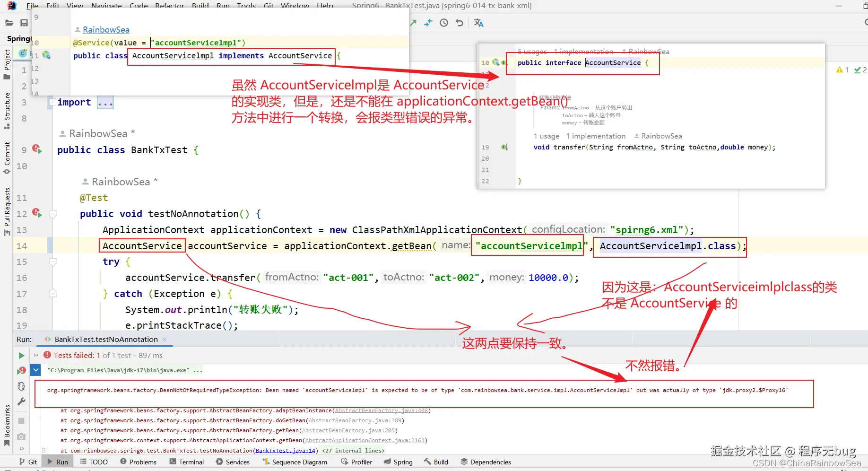Open the Sequence Diagram tool window
868x471 pixels.
[295, 462]
